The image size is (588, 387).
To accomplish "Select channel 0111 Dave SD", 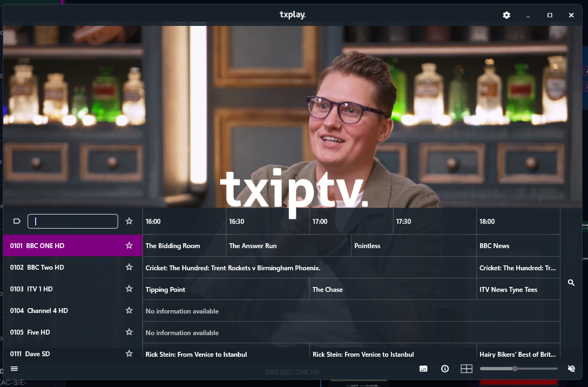I will coord(73,352).
